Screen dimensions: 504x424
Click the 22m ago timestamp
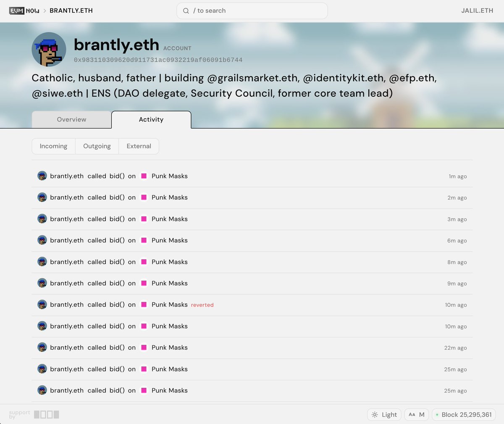coord(455,348)
